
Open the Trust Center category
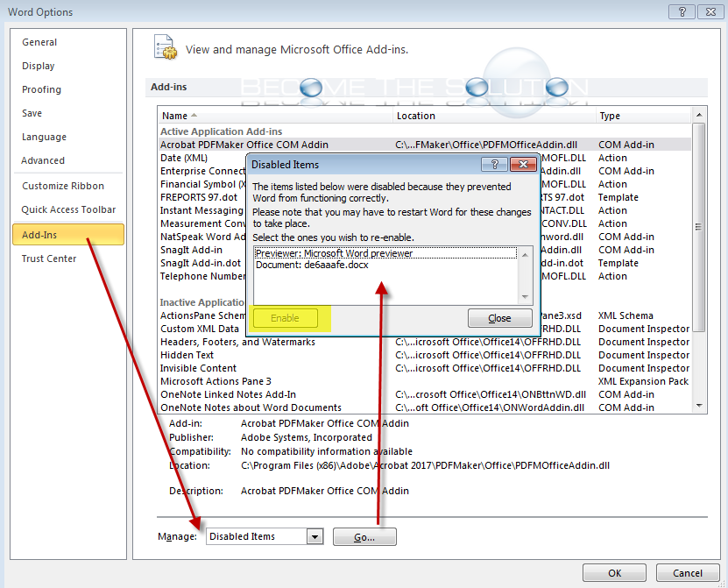point(49,259)
